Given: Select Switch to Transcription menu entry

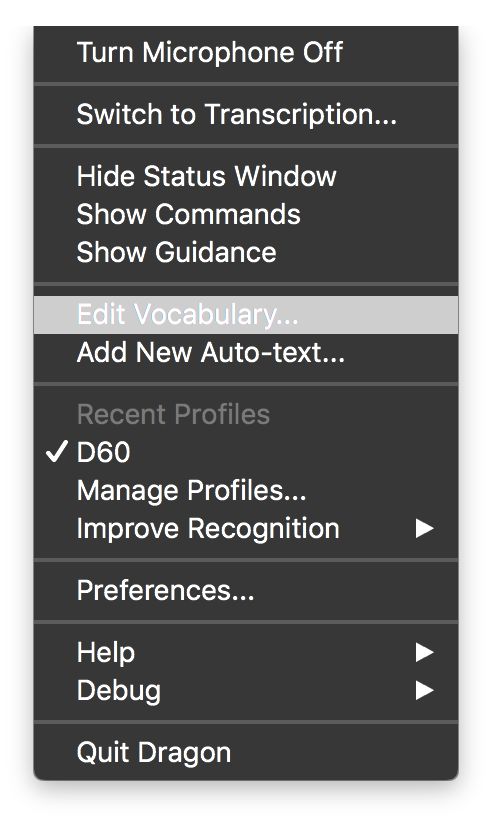Looking at the screenshot, I should (x=246, y=114).
